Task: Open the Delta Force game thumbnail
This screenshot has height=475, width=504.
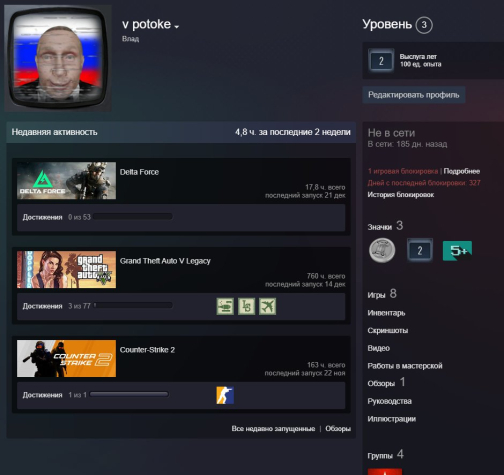Action: point(66,181)
